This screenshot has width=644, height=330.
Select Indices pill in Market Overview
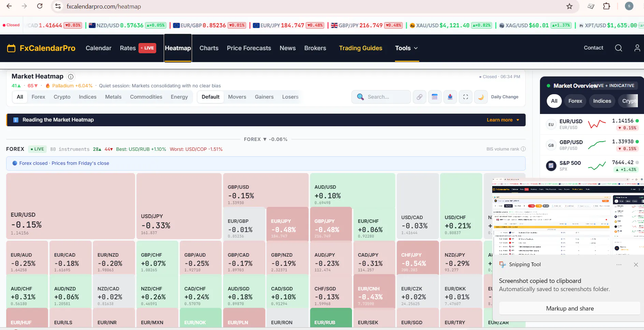[602, 101]
